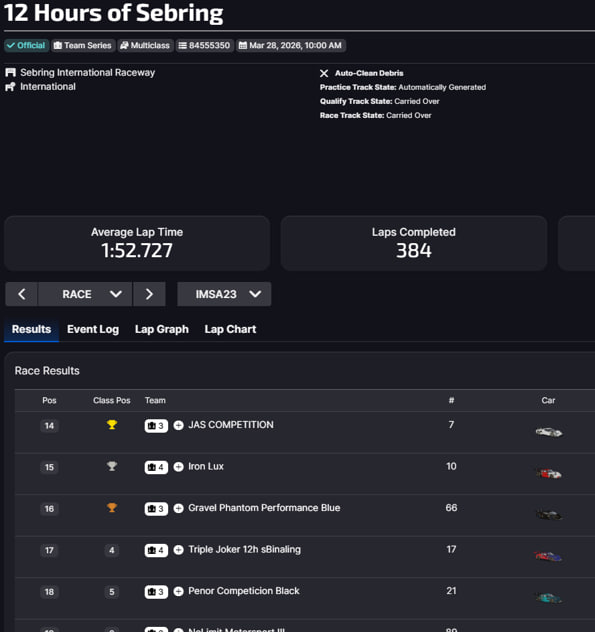The image size is (595, 632).
Task: Expand JAS COMPETITION team drivers plus icon
Action: click(x=178, y=425)
